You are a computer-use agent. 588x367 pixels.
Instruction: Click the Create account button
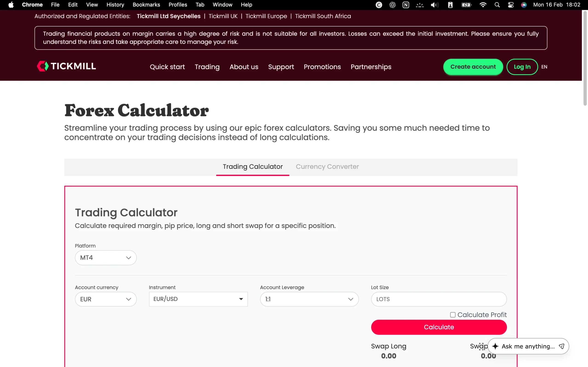pyautogui.click(x=473, y=67)
